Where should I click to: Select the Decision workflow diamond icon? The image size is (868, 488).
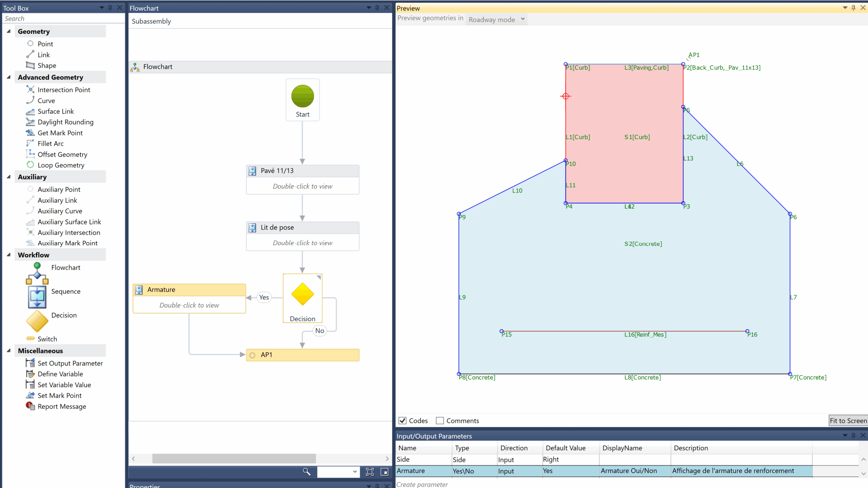click(x=37, y=321)
